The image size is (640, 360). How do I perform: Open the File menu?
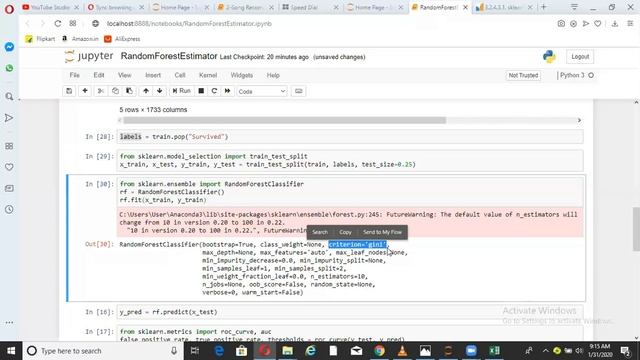tap(74, 75)
